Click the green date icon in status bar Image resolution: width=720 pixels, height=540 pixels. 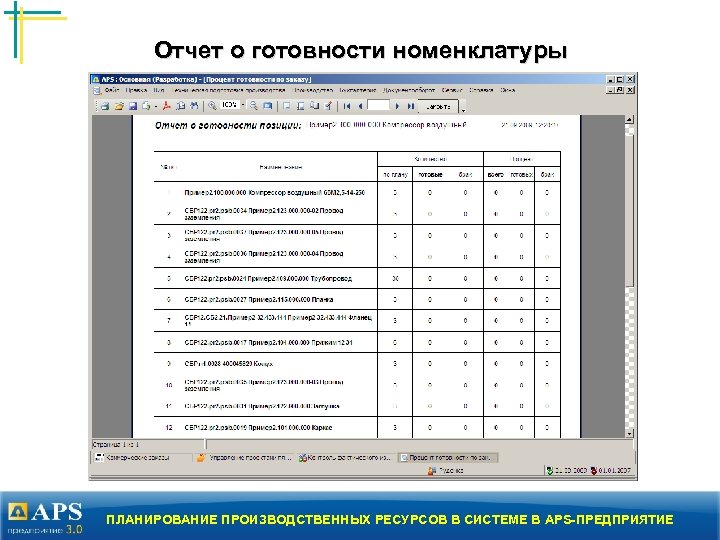coord(549,470)
